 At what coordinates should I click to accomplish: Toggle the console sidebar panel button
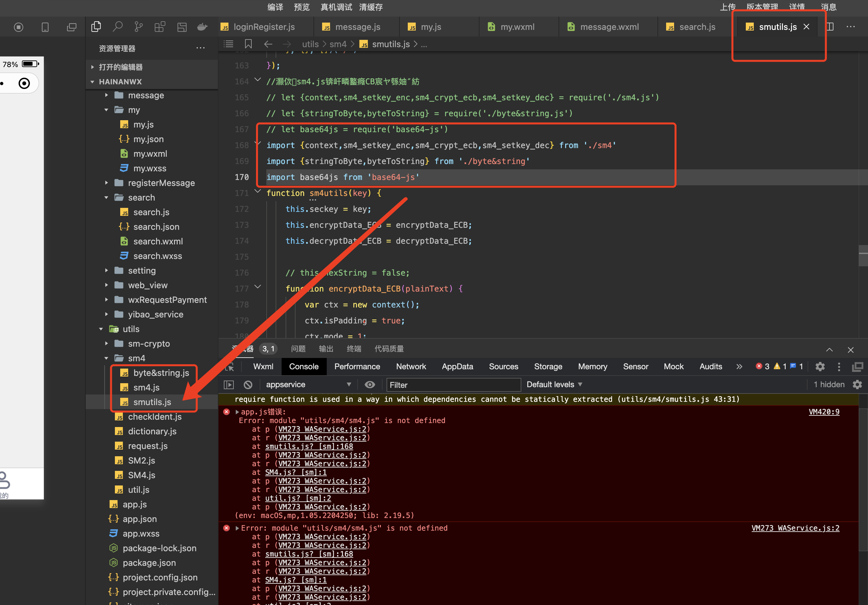pyautogui.click(x=229, y=385)
